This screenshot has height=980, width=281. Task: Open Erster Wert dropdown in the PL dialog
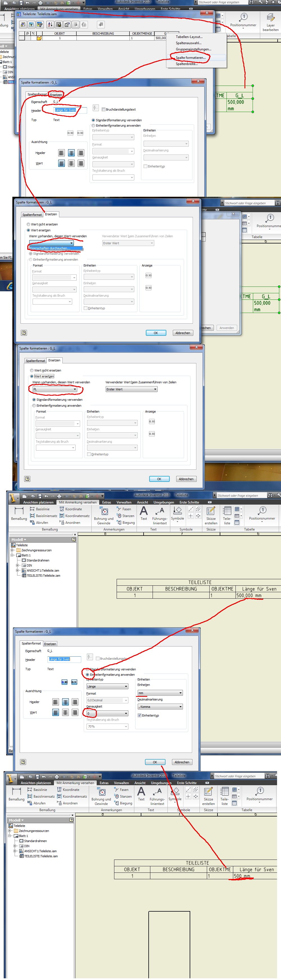[132, 389]
